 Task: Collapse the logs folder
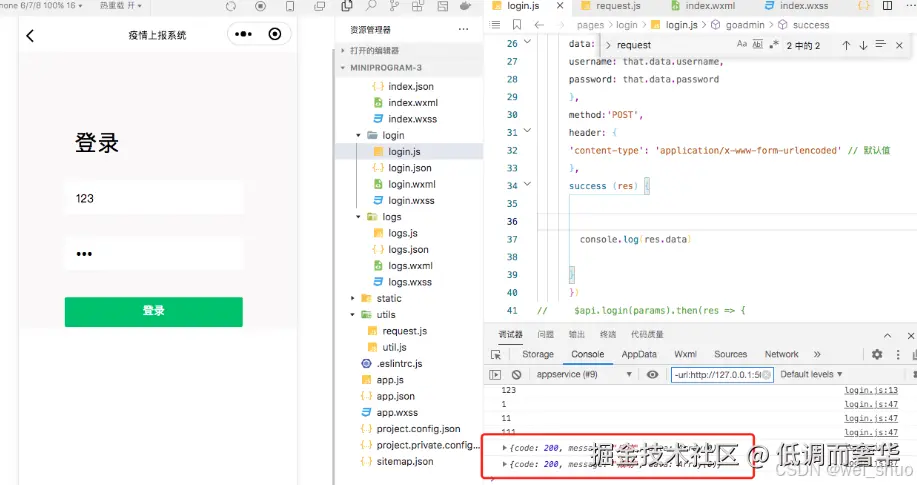pyautogui.click(x=358, y=216)
